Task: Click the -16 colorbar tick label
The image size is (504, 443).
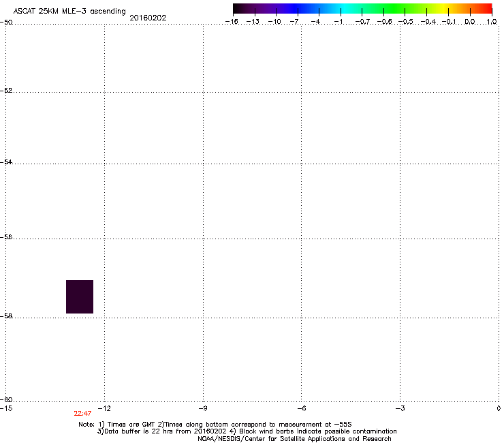Action: pyautogui.click(x=232, y=22)
